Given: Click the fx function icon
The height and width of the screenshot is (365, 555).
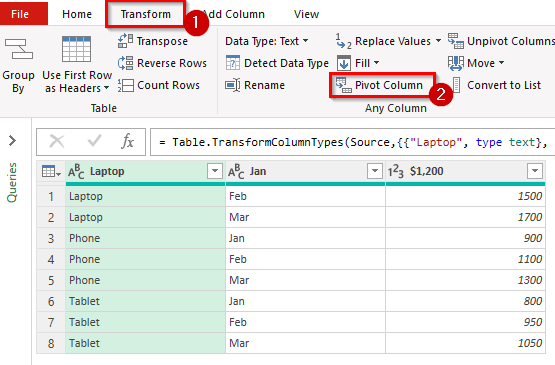Looking at the screenshot, I should 127,142.
